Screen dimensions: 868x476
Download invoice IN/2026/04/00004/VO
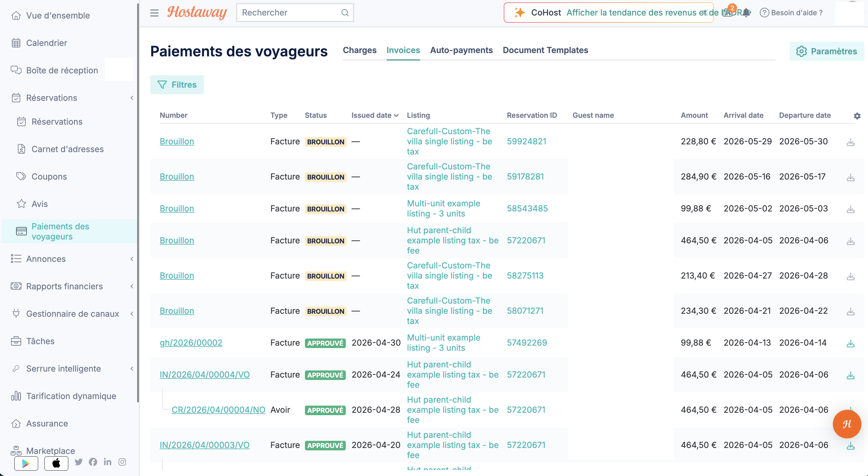click(850, 375)
